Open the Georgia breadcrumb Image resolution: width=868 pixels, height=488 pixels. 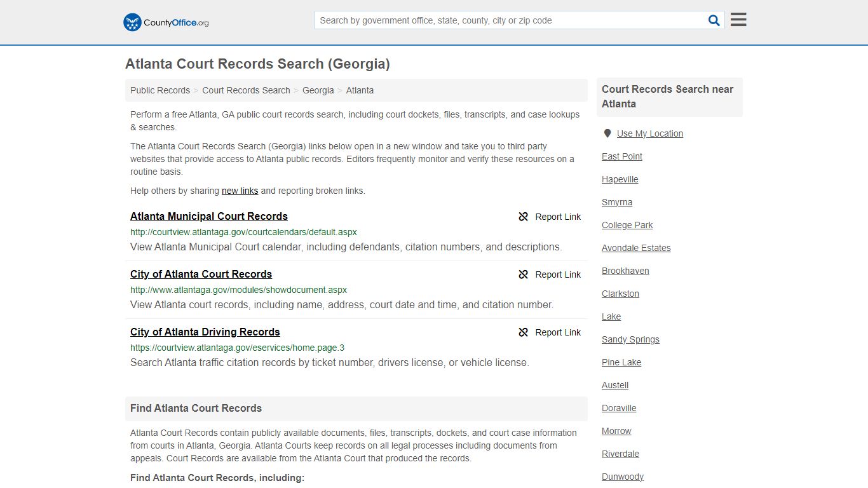click(x=318, y=90)
